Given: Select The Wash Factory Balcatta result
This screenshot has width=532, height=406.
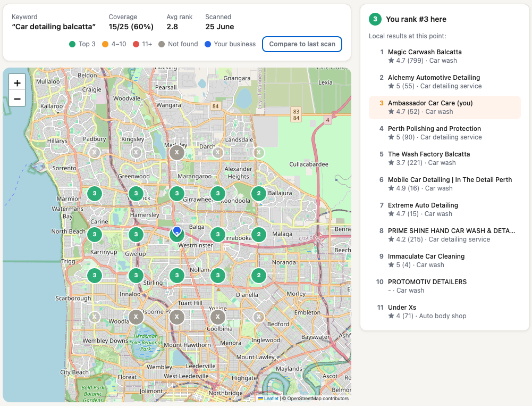Looking at the screenshot, I should [x=445, y=159].
